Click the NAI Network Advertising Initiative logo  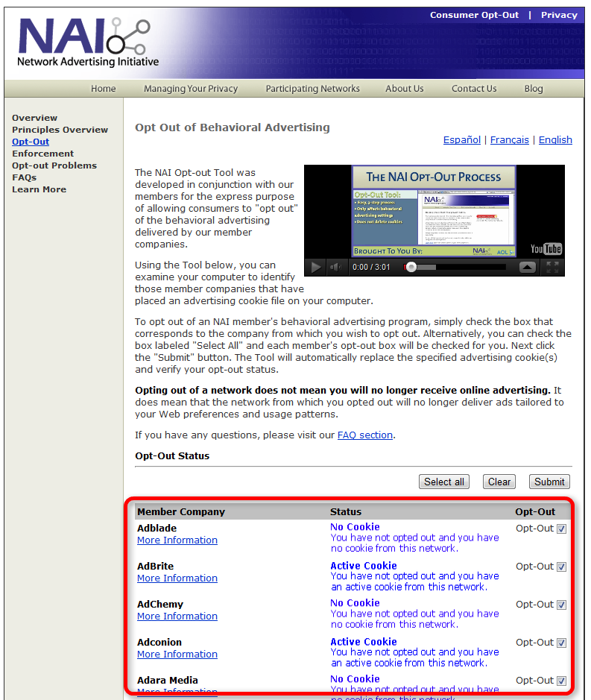click(87, 42)
